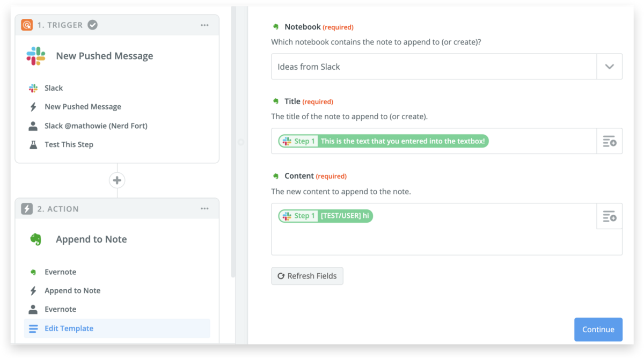Open insert-field picker for the Content field
Image resolution: width=644 pixels, height=358 pixels.
[609, 216]
